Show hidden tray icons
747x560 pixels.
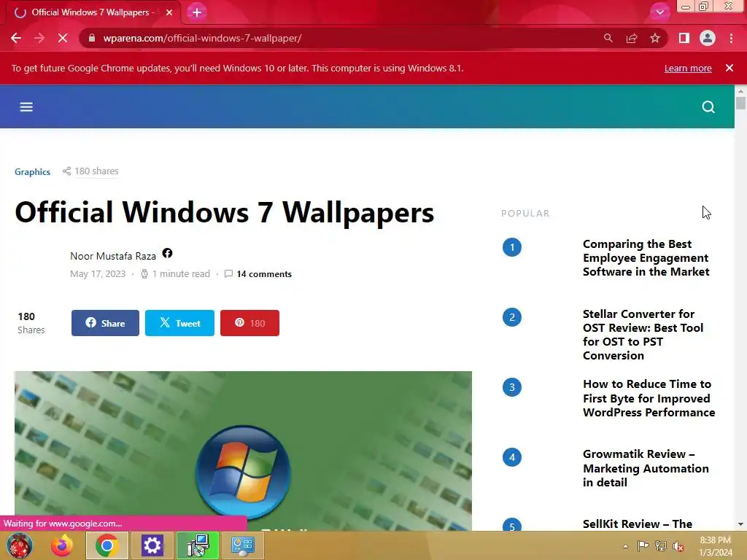coord(625,546)
